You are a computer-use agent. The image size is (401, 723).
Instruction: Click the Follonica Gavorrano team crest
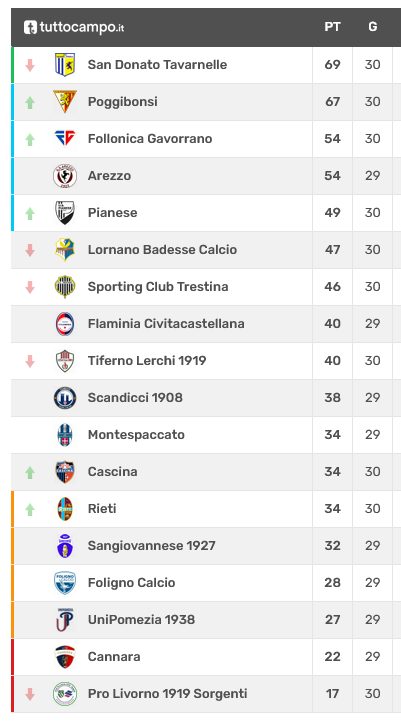tap(65, 138)
